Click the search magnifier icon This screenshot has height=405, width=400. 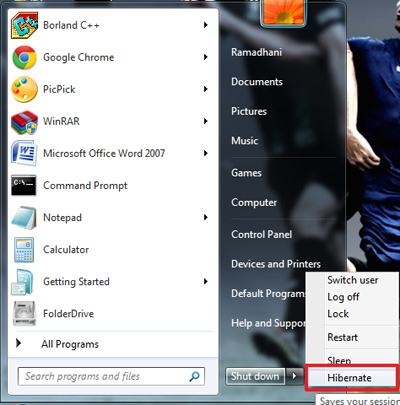pyautogui.click(x=194, y=377)
